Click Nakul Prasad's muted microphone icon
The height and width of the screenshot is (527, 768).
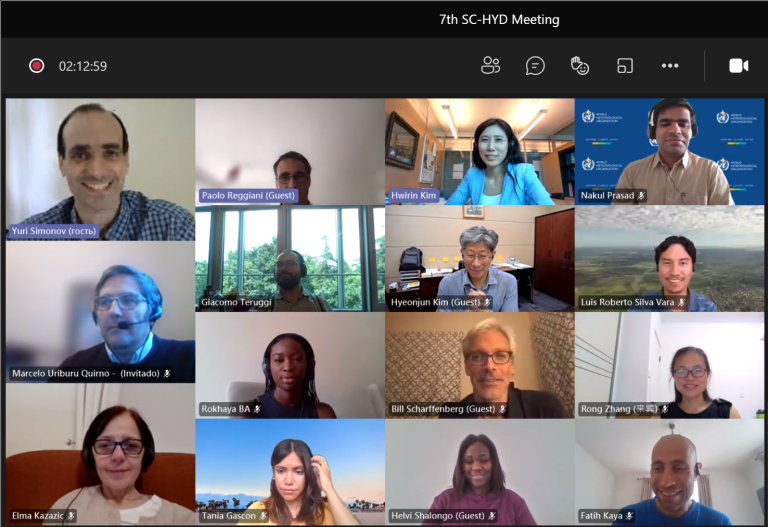pos(641,195)
